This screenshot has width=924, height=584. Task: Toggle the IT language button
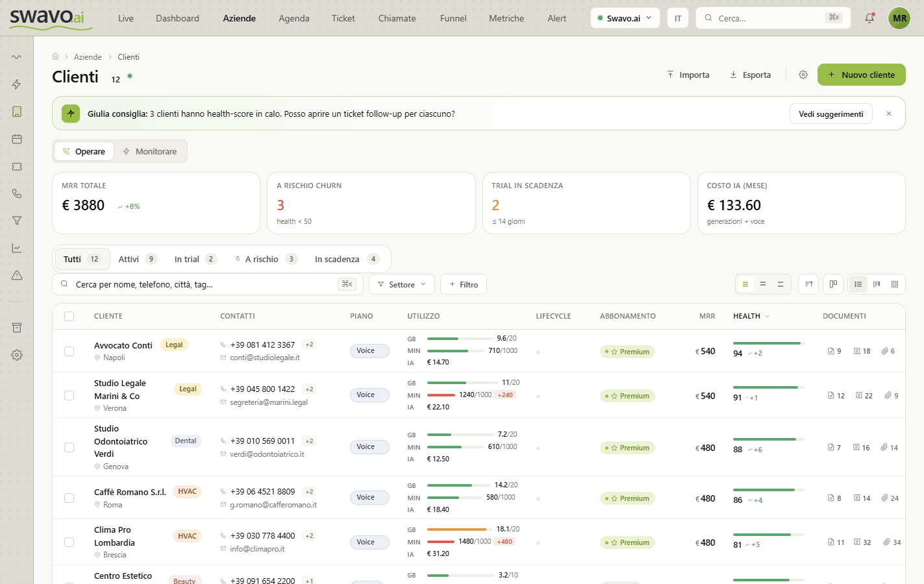coord(678,18)
